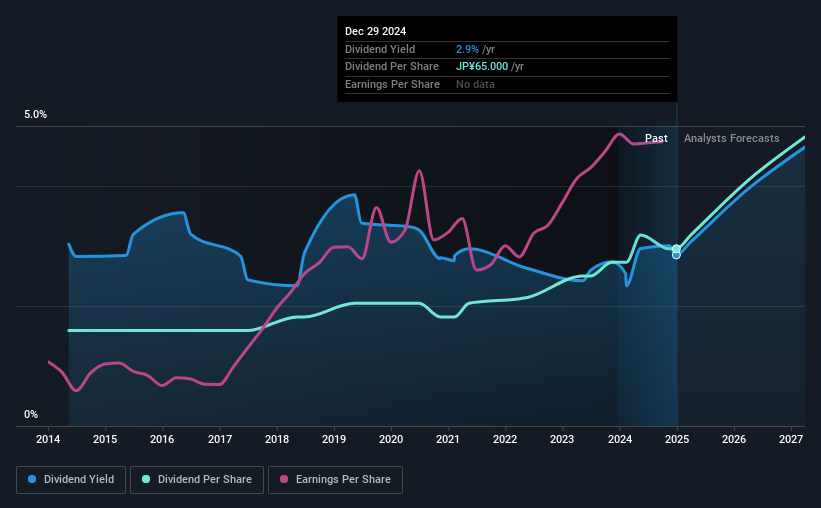Select the 2017 x-axis label

click(x=220, y=439)
